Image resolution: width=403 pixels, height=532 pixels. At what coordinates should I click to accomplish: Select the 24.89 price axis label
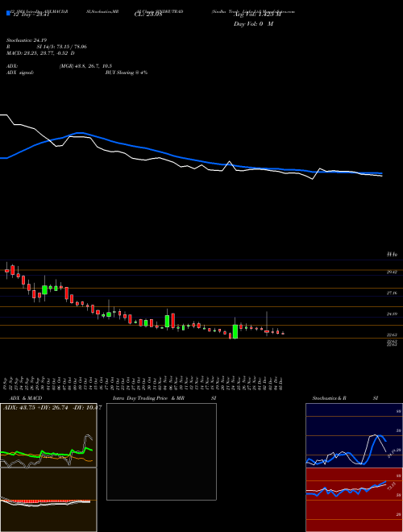[392, 314]
